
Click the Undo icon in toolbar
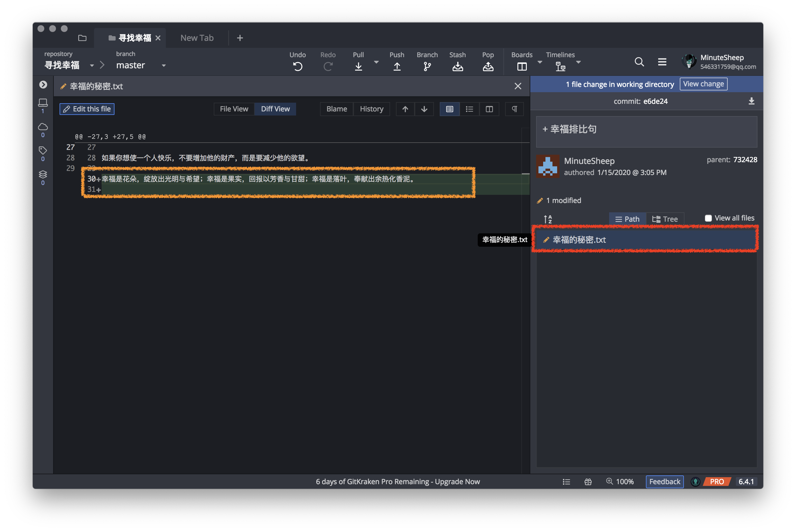[x=298, y=66]
